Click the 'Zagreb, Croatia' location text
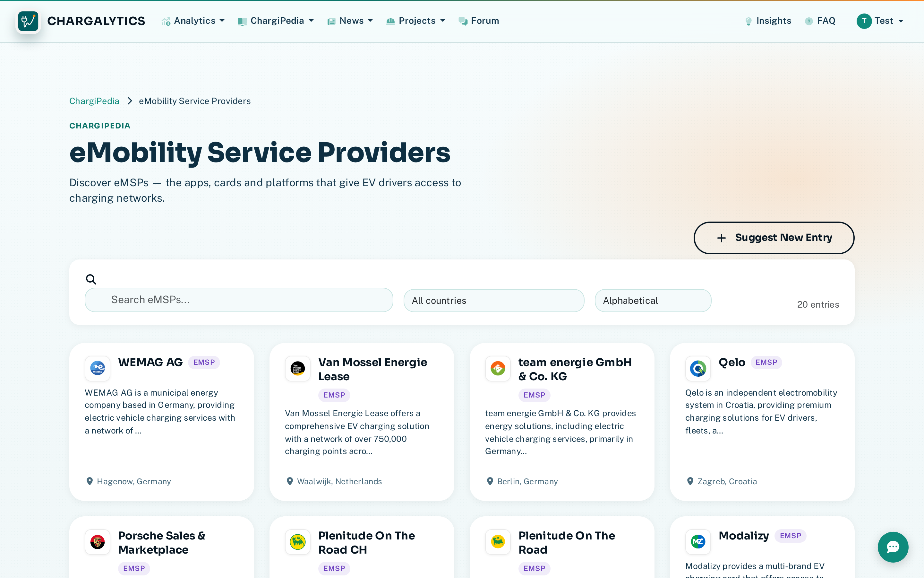This screenshot has width=924, height=578. (727, 481)
